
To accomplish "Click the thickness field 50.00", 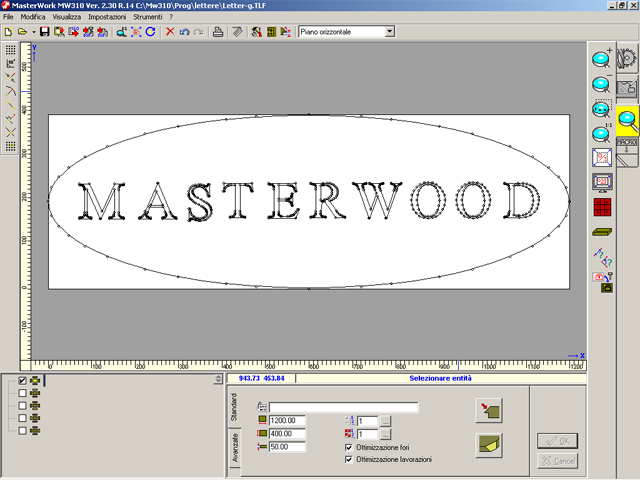I will click(287, 447).
